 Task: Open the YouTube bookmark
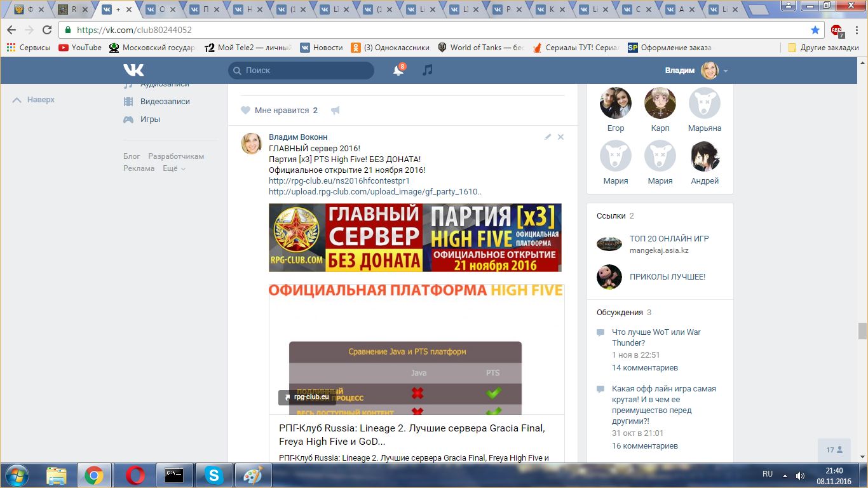click(x=80, y=48)
